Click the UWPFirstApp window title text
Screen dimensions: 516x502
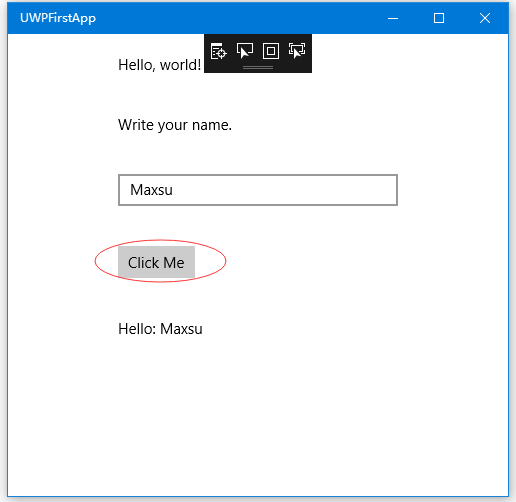[58, 18]
